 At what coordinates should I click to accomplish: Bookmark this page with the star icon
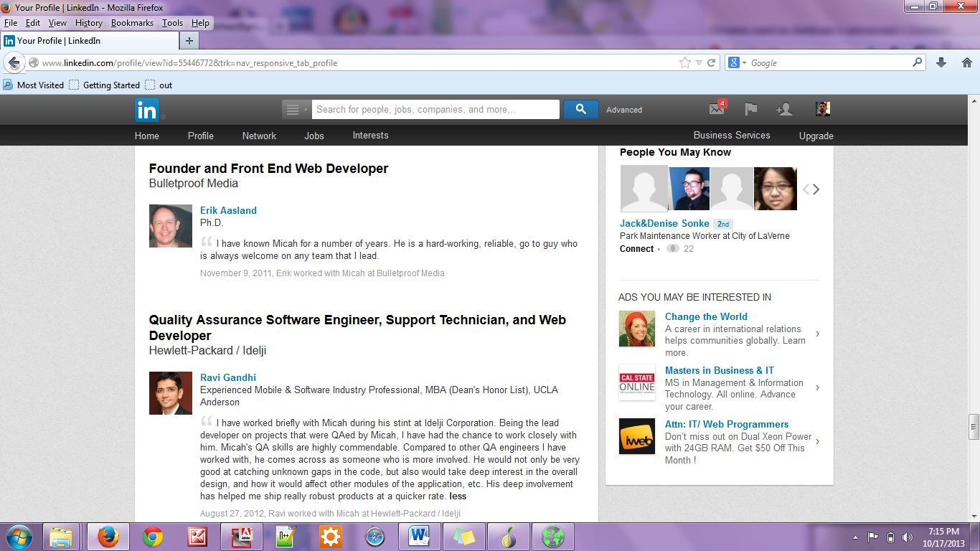(685, 62)
